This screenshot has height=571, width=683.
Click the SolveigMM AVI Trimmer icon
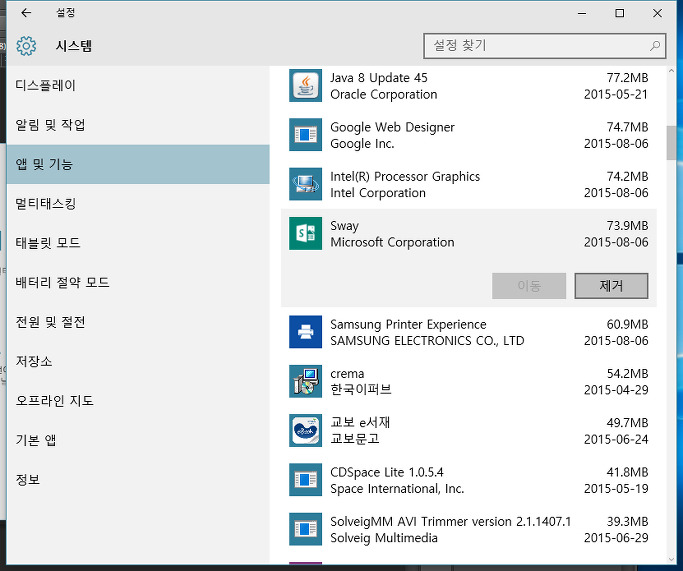pos(305,529)
